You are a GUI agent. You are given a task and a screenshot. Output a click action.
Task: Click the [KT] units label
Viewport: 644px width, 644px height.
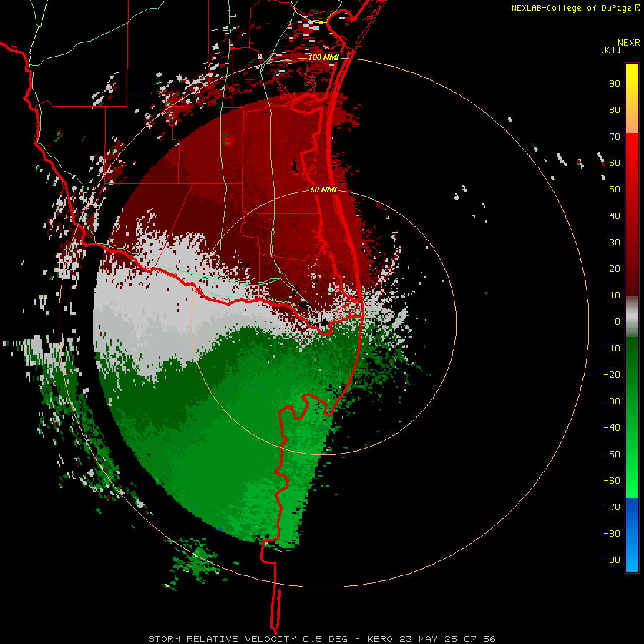click(610, 49)
